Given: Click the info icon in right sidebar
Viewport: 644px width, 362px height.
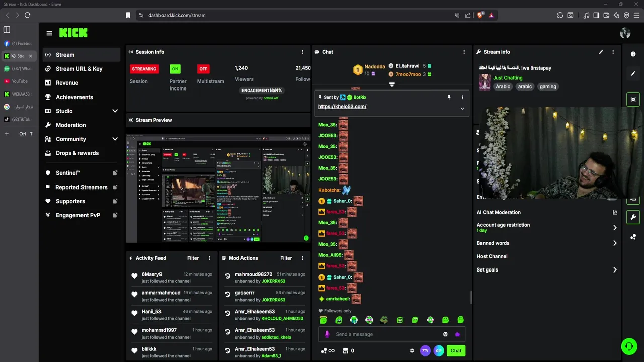Looking at the screenshot, I should (x=633, y=54).
